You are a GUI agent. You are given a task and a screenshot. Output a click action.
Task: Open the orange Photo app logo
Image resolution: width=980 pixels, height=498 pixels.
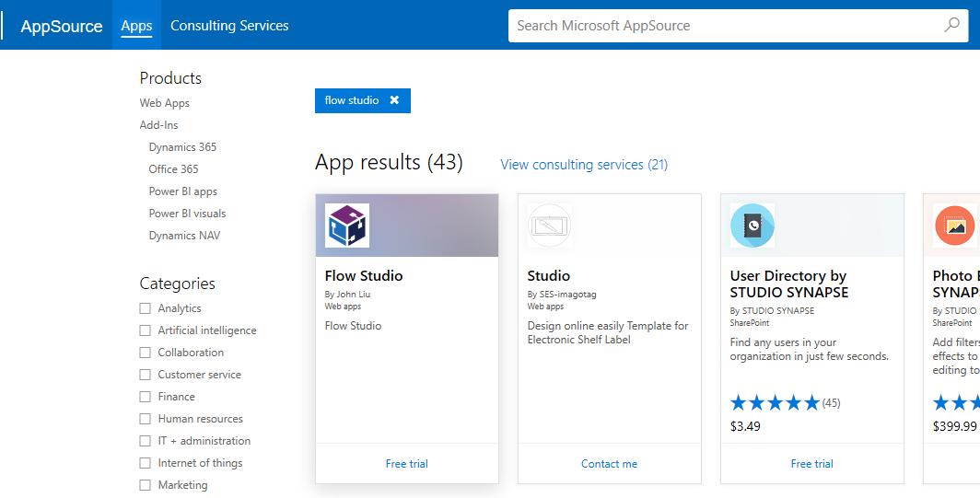pyautogui.click(x=954, y=226)
